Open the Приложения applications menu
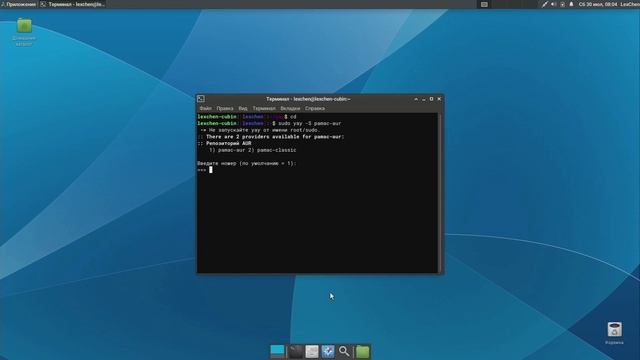 coord(19,4)
